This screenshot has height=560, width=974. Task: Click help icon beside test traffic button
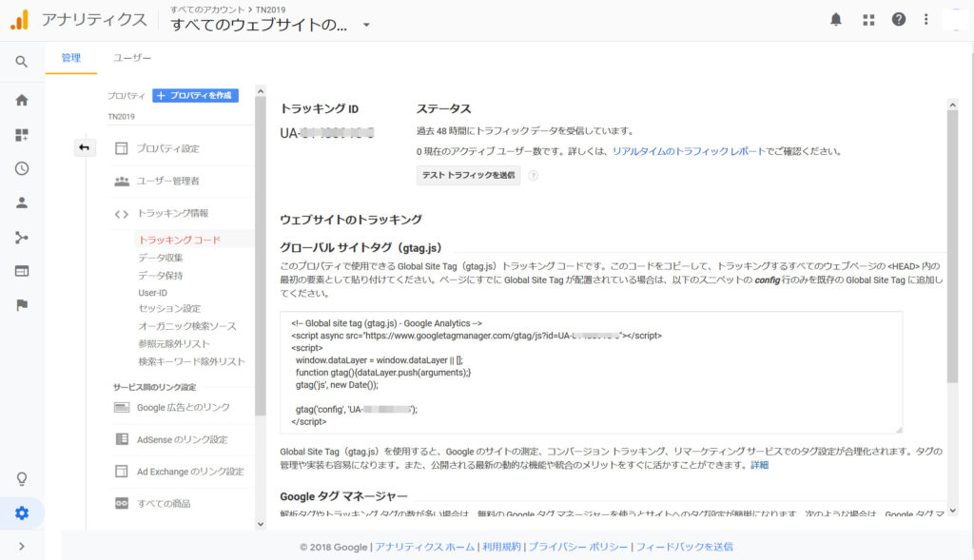pos(533,176)
